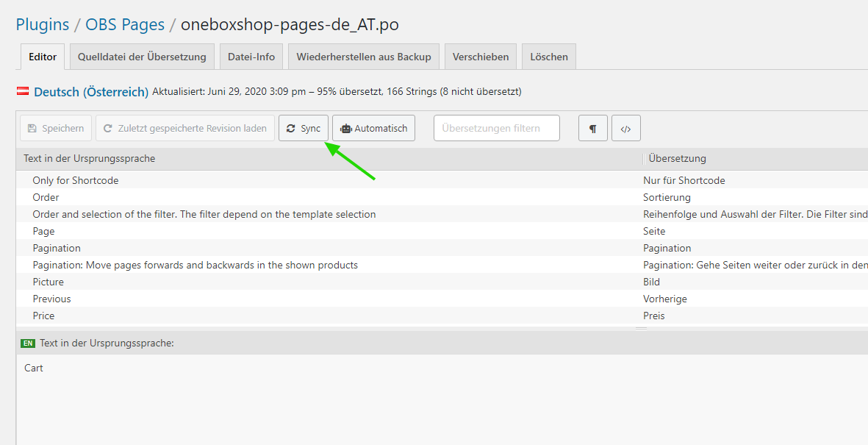Open the Löschen tab

point(549,57)
